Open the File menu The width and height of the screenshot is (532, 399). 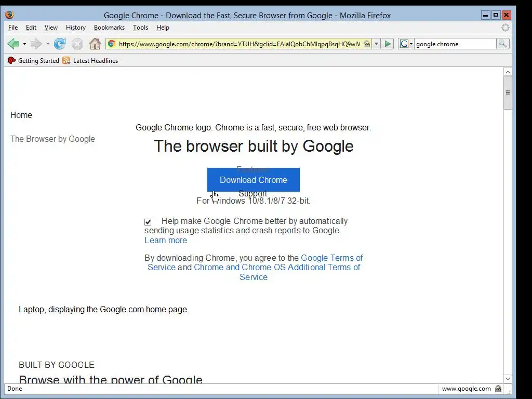[x=13, y=28]
